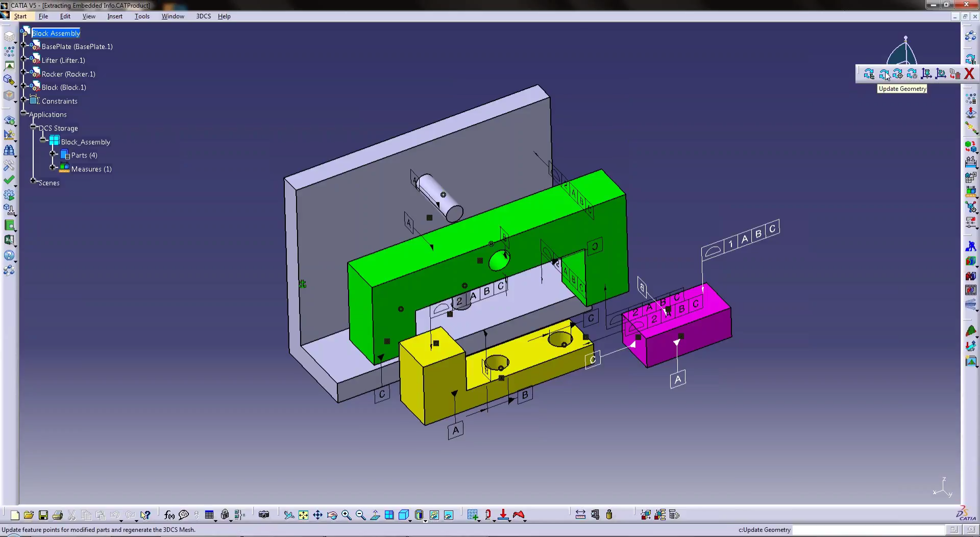Open the 3DCS menu
Image resolution: width=980 pixels, height=537 pixels.
point(203,16)
